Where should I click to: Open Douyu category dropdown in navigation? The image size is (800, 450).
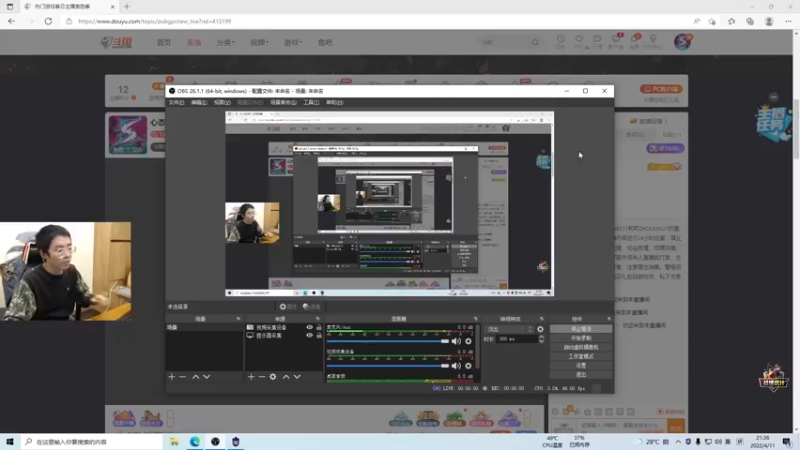pos(226,42)
